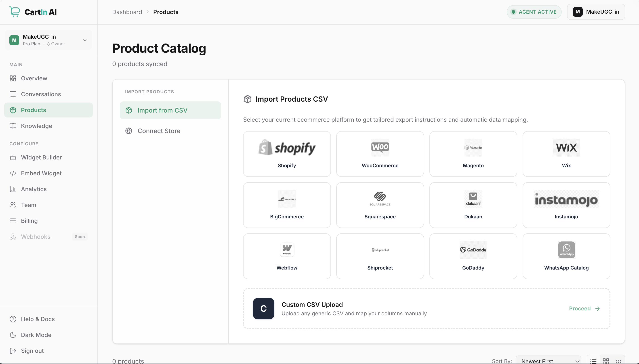Open the MakeUGC_in account menu

click(596, 12)
